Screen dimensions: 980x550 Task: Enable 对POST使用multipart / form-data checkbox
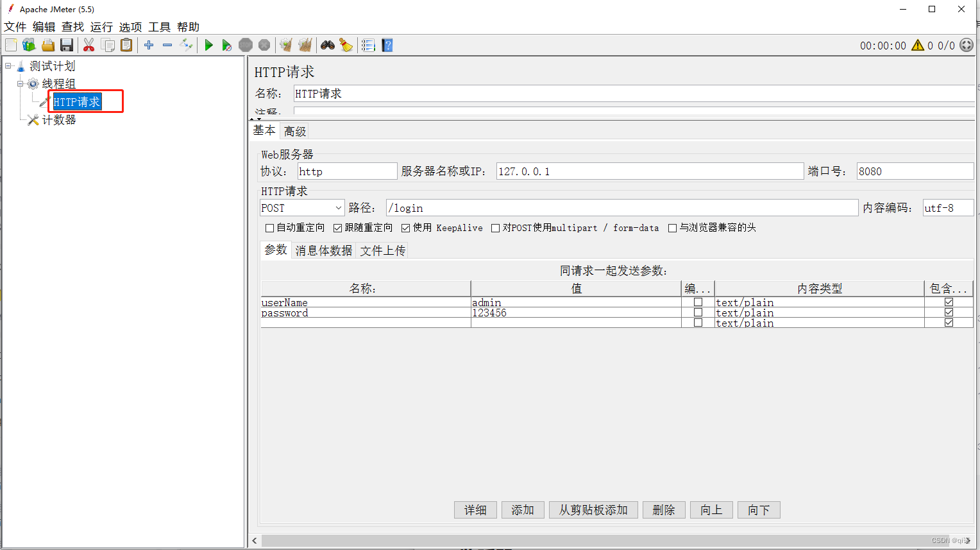(x=496, y=228)
